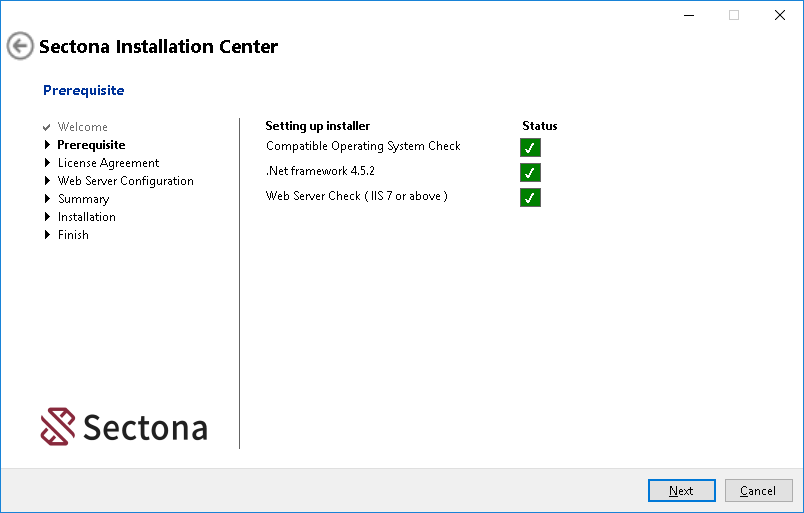
Task: Select License Agreement in the sidebar
Action: pos(108,163)
